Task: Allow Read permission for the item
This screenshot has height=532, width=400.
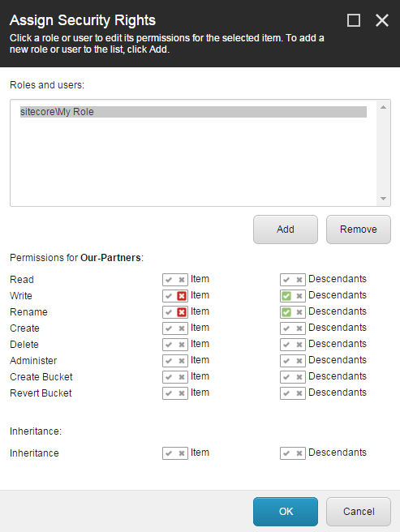Action: 169,280
